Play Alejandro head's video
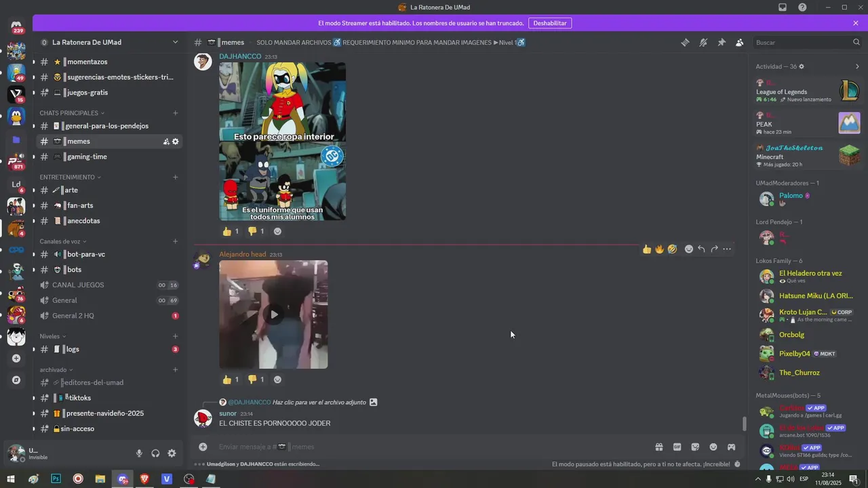Viewport: 868px width, 488px height. pyautogui.click(x=274, y=314)
